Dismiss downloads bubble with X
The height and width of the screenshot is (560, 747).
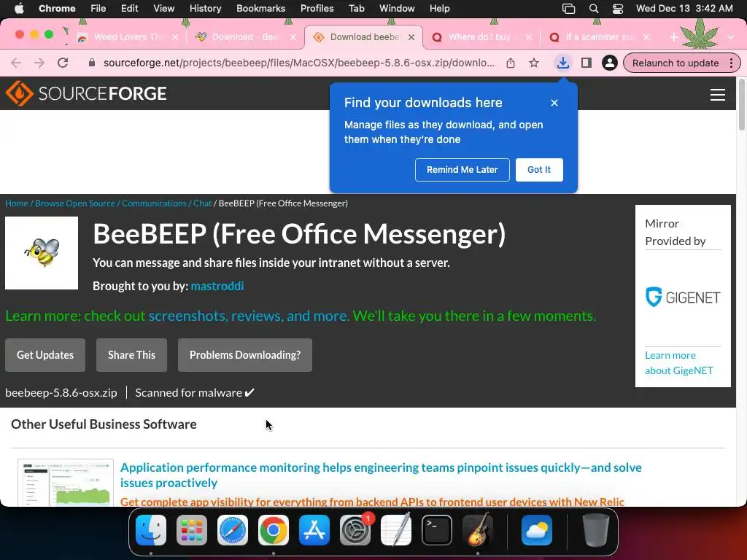point(554,103)
